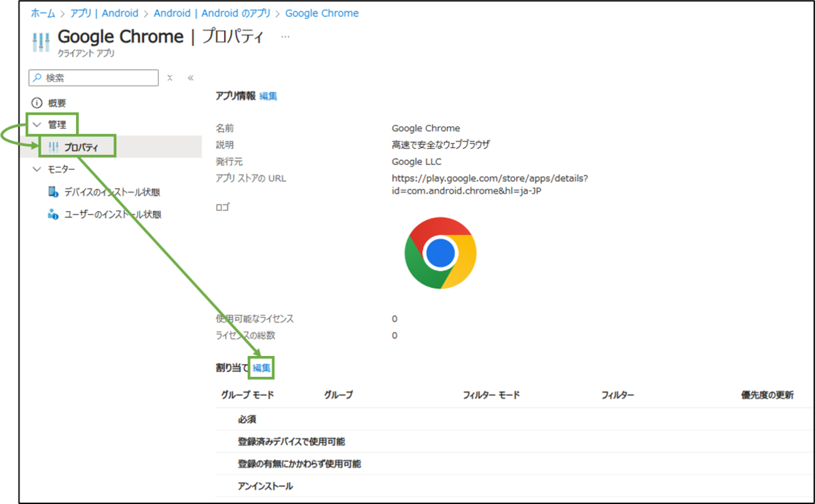This screenshot has width=815, height=504.
Task: Click the user icon beside ユーザーのインストール状態
Action: pos(54,215)
